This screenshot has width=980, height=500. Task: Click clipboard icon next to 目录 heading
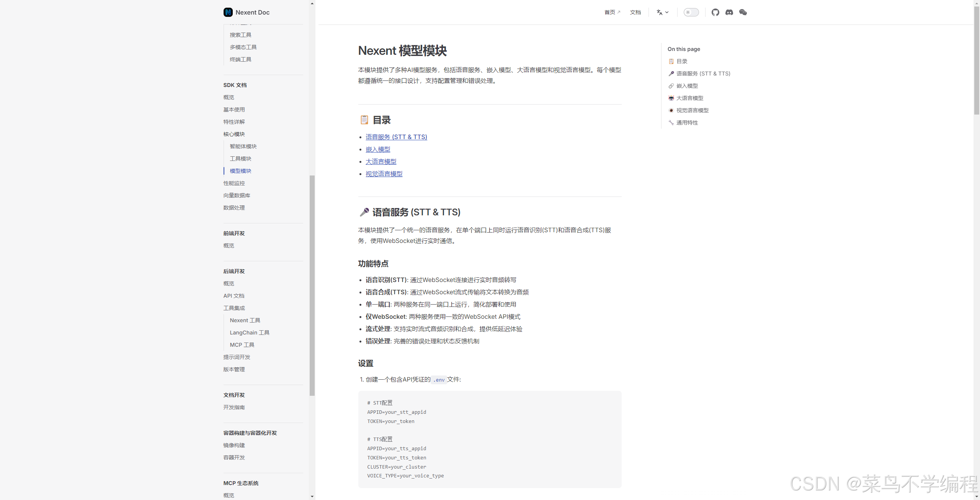click(364, 120)
